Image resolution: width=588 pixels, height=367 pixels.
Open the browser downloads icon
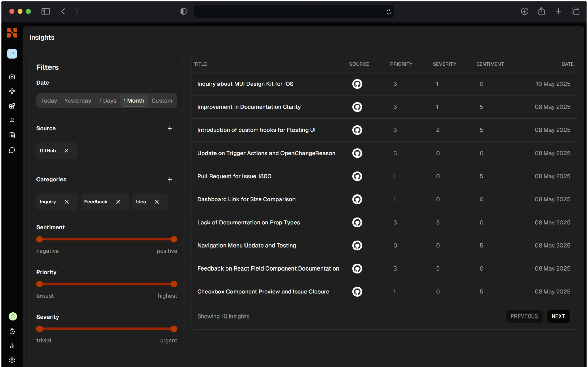click(x=524, y=11)
